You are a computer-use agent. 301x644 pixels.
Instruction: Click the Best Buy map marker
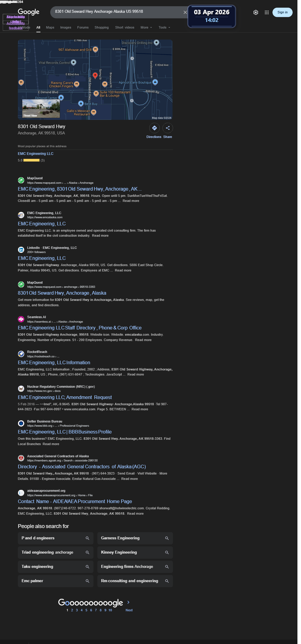tap(81, 103)
